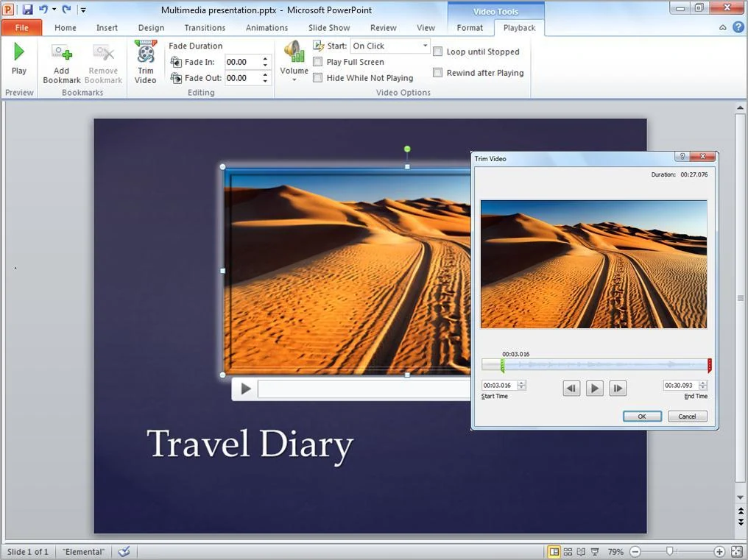Click the zoom slider handle in status bar

tap(670, 552)
